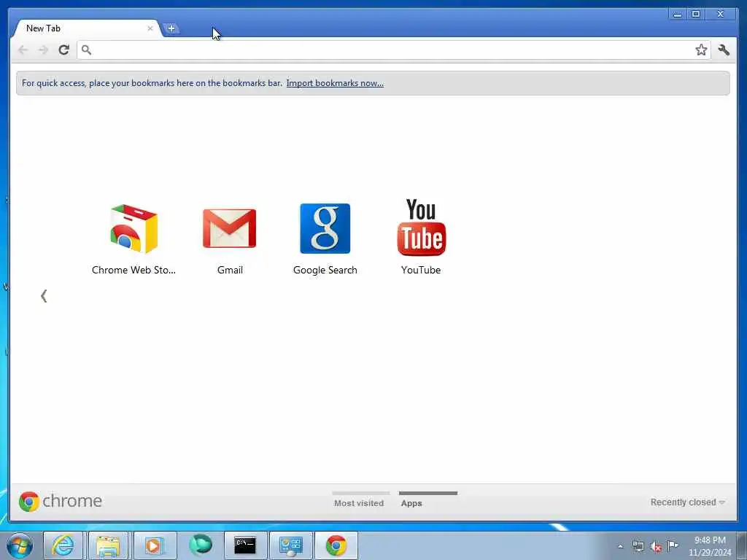
Task: Click the forward navigation arrow
Action: [x=43, y=50]
